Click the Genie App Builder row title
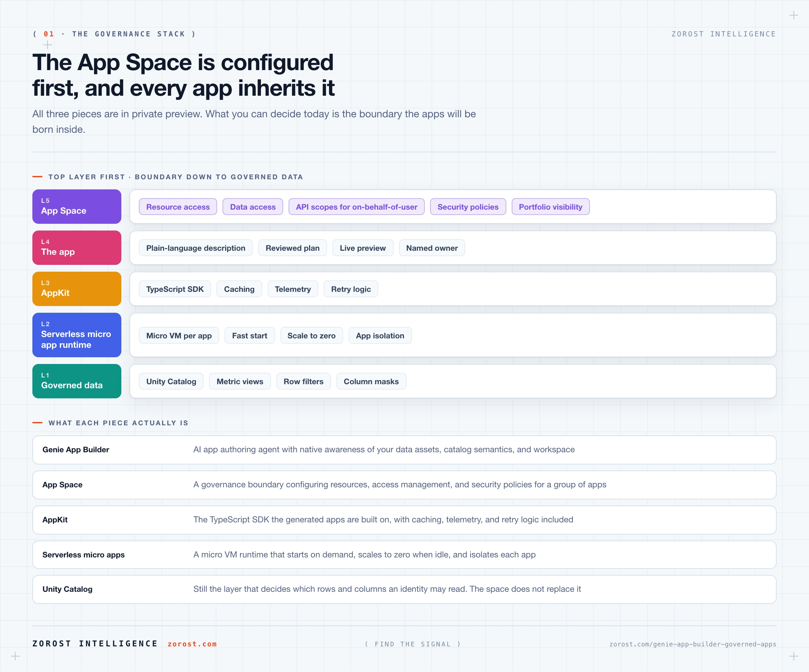809x672 pixels. tap(76, 450)
